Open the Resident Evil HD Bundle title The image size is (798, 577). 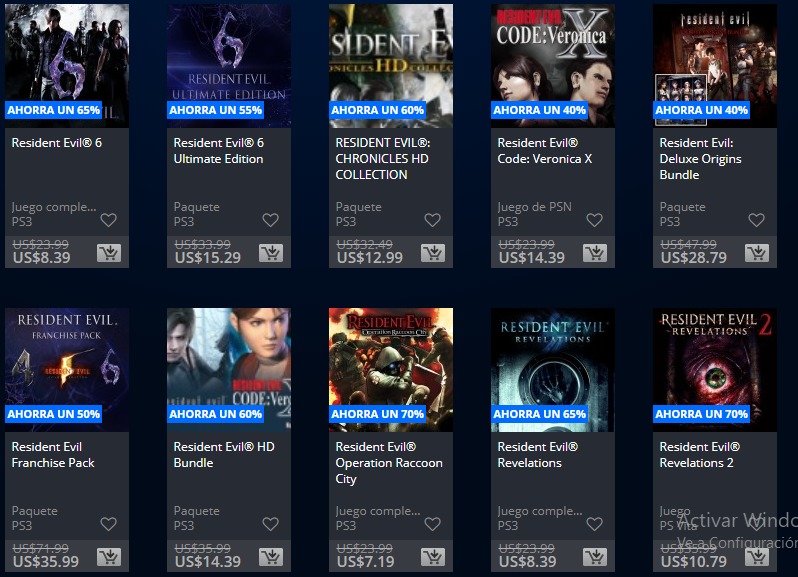(224, 455)
